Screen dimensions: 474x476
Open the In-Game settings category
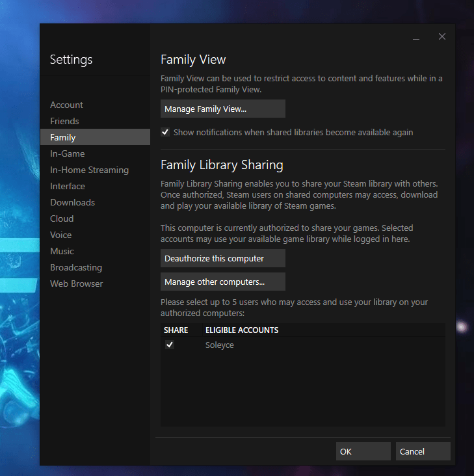point(68,153)
